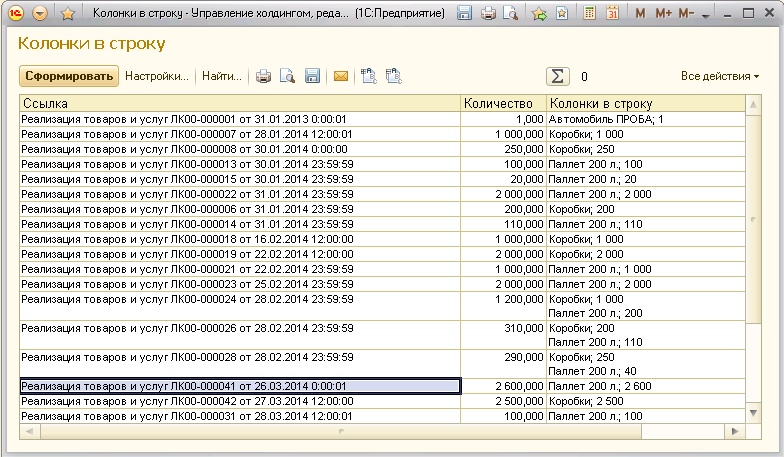
Task: Open the 1C main menu dropdown button
Action: [x=40, y=14]
